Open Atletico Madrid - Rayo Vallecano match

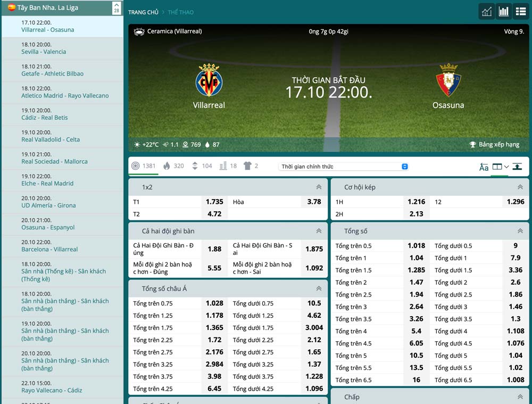tap(62, 92)
